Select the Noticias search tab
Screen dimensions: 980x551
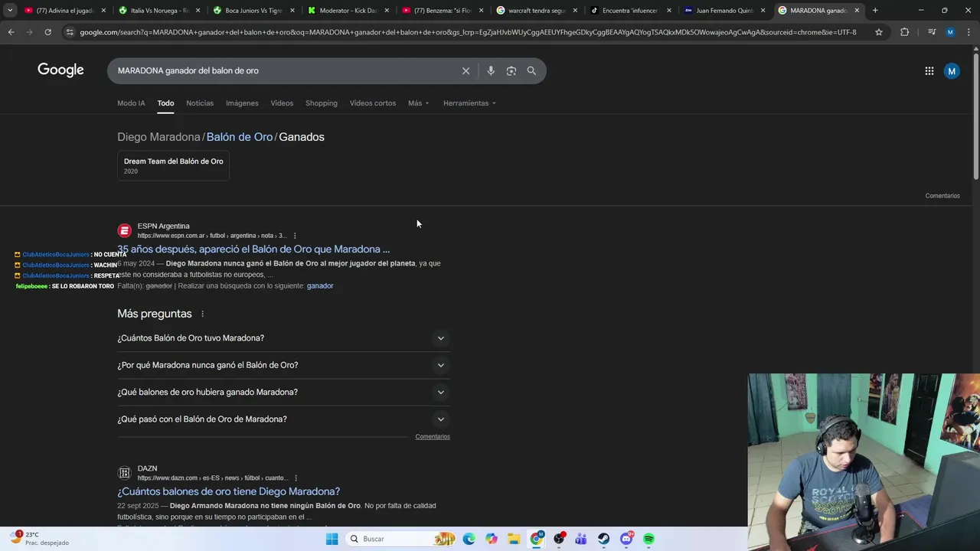click(200, 103)
